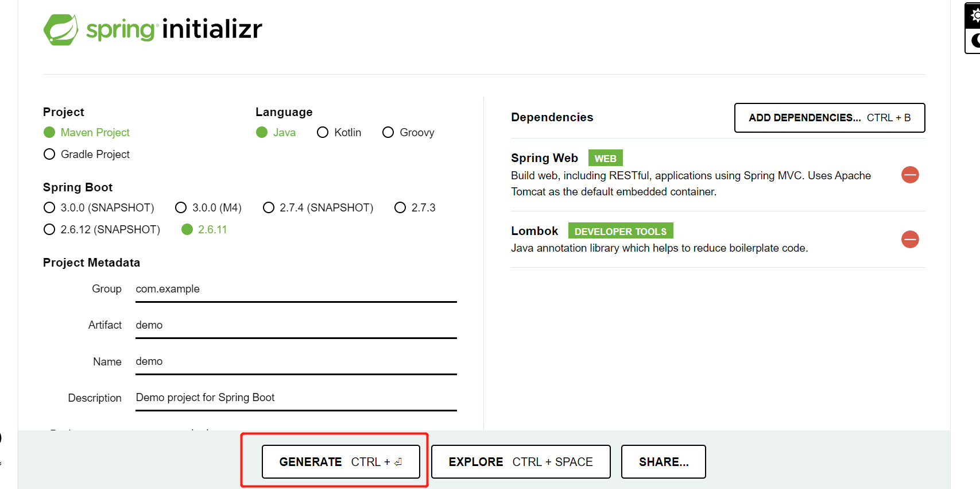Screen dimensions: 980x489
Task: Select Gradle Project radio option
Action: tap(86, 154)
